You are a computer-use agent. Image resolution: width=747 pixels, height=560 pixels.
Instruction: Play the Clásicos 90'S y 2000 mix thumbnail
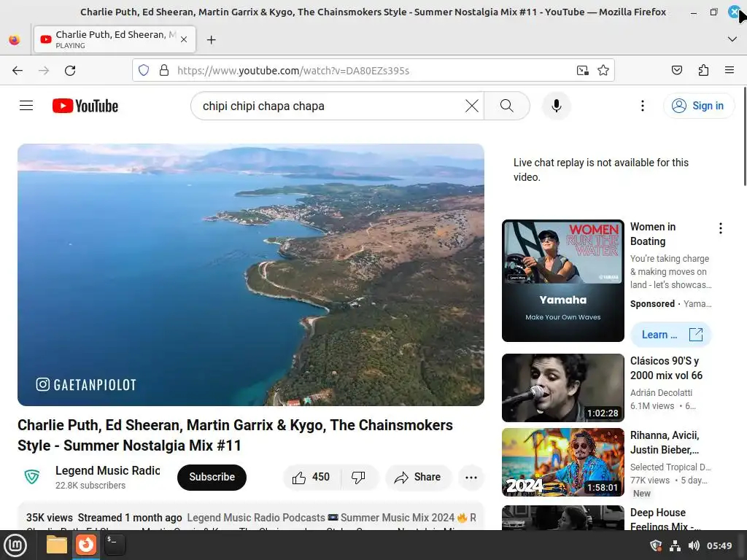pyautogui.click(x=562, y=388)
